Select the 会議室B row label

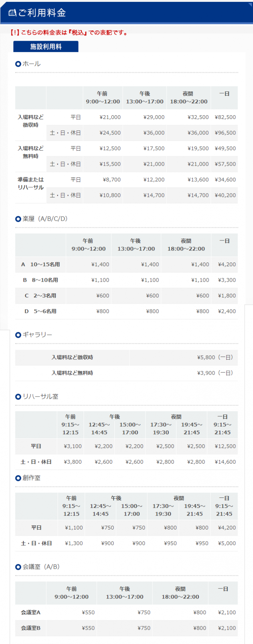point(31,628)
